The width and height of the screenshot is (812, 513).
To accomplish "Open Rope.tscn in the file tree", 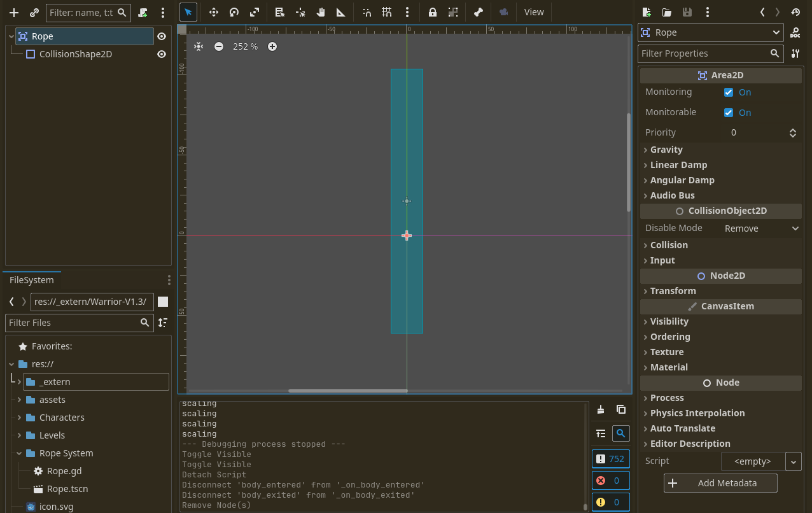I will click(x=67, y=489).
